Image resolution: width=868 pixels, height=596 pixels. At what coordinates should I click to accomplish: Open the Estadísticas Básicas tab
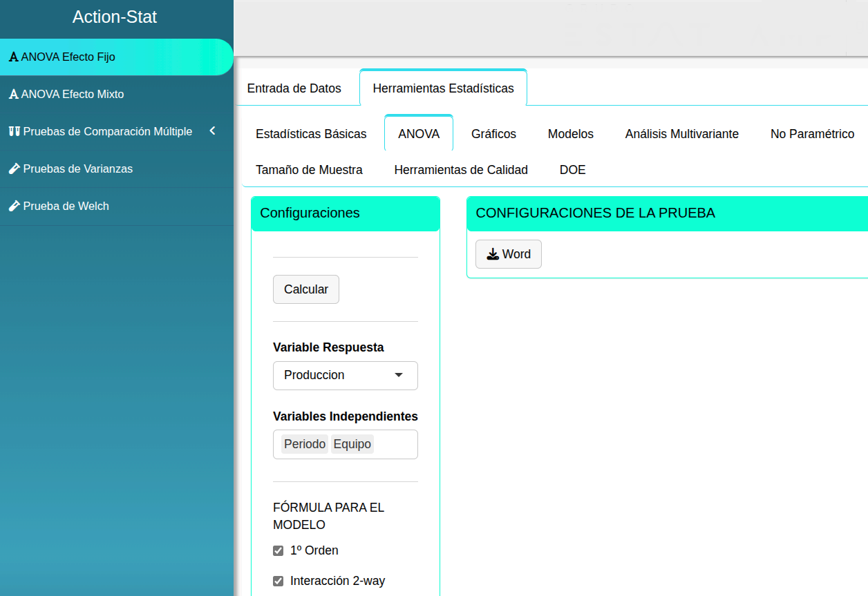tap(311, 134)
